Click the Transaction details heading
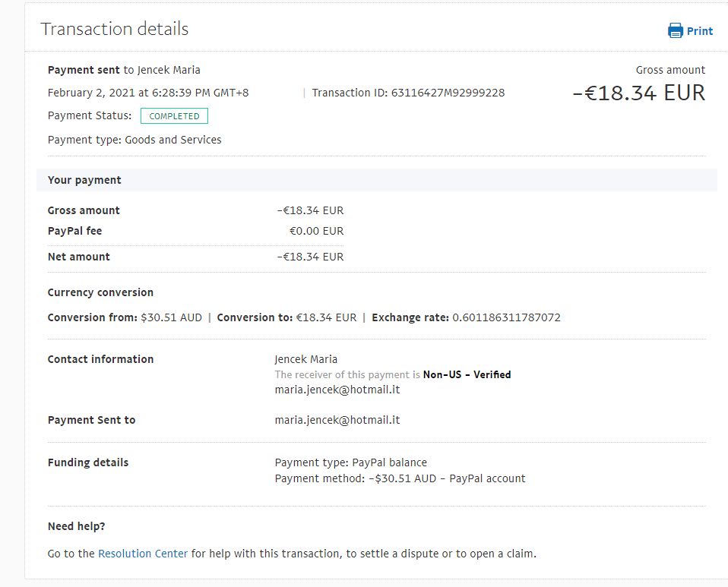Screen dimensions: 728x587 coord(114,29)
